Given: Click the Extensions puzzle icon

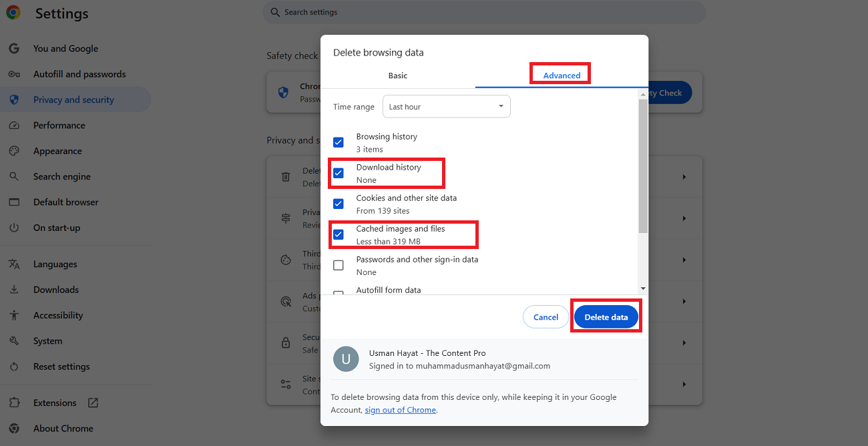Looking at the screenshot, I should [14, 403].
